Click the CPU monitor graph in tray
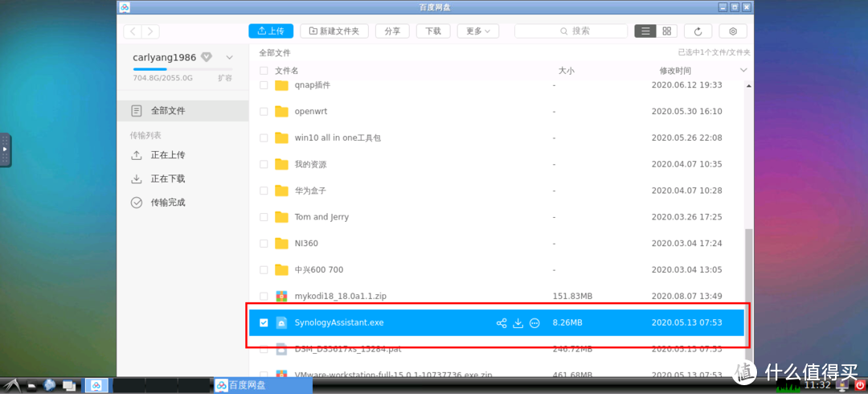Image resolution: width=868 pixels, height=394 pixels. (789, 384)
